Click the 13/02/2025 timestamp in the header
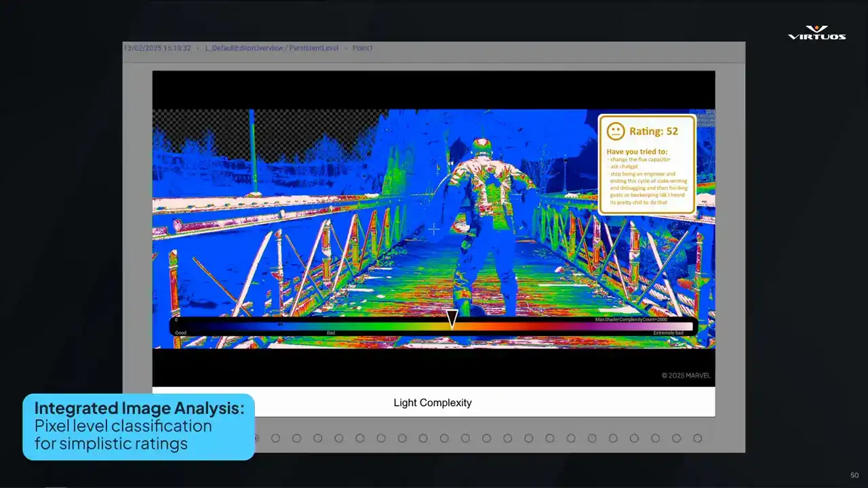Image resolution: width=868 pixels, height=488 pixels. click(x=157, y=48)
